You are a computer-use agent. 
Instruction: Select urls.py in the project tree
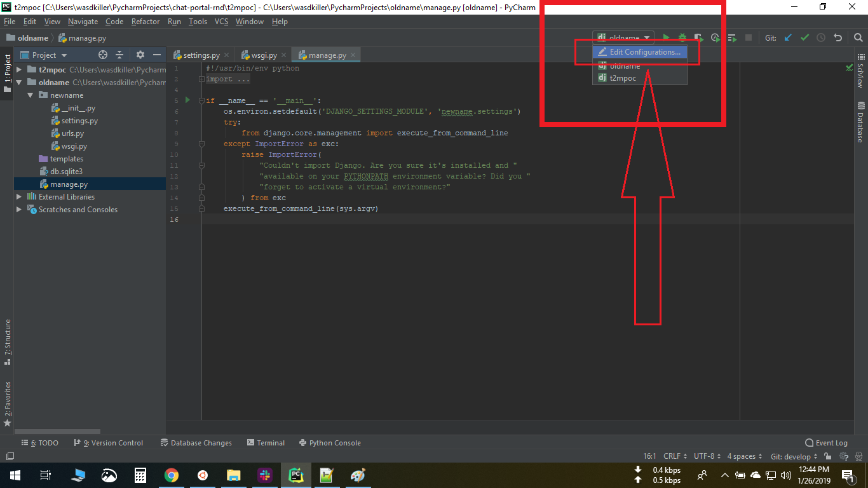pyautogui.click(x=72, y=133)
